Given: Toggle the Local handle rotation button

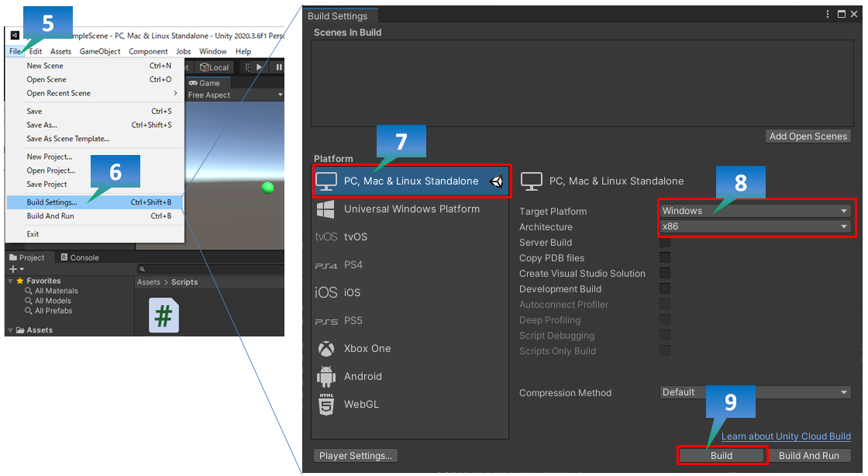Looking at the screenshot, I should click(x=214, y=67).
